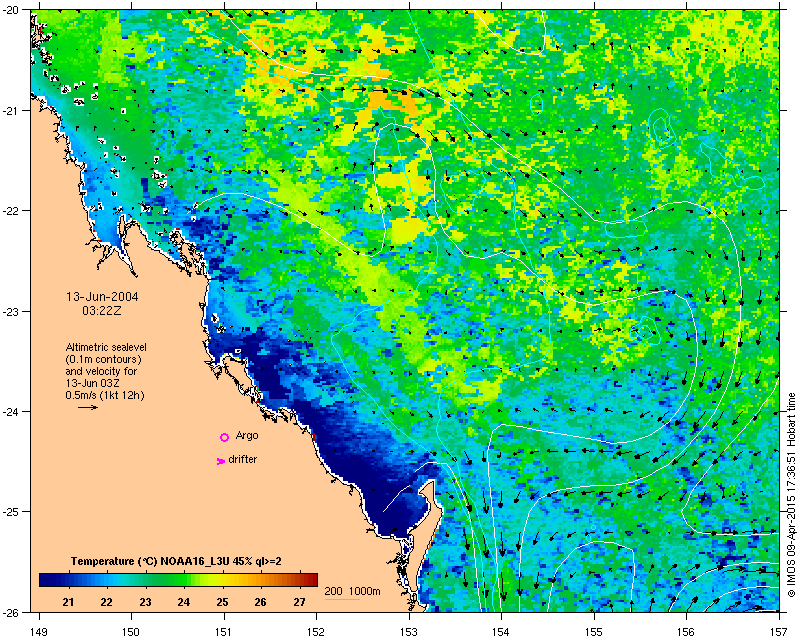Click the magenta drifter legend marker
The image size is (800, 640).
[x=220, y=461]
